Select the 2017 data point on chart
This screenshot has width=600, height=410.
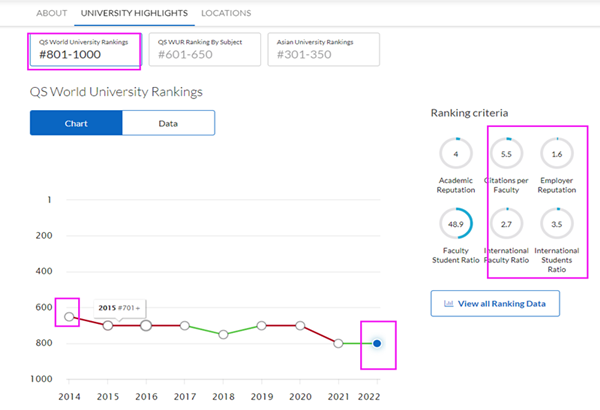click(x=184, y=325)
